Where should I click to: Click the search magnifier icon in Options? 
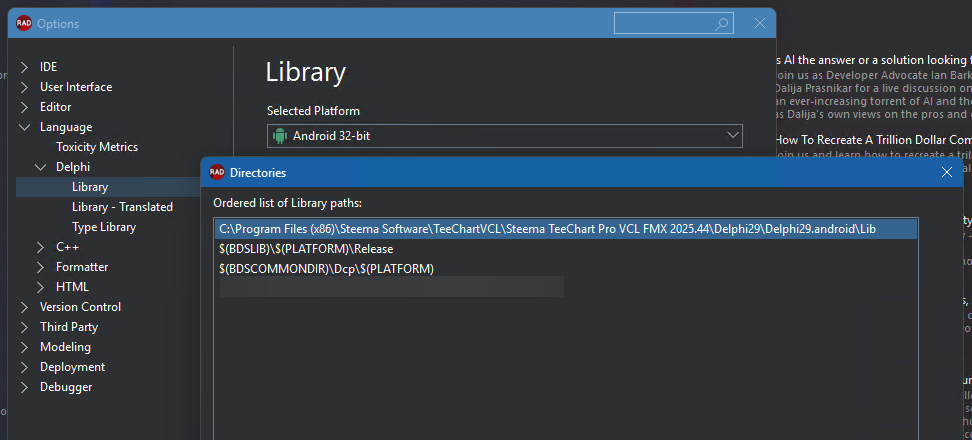tap(722, 24)
